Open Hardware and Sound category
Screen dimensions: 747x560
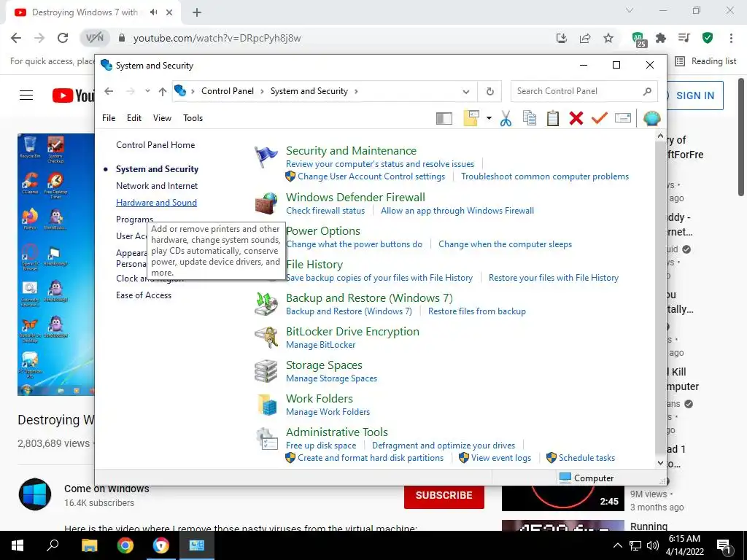pos(156,203)
